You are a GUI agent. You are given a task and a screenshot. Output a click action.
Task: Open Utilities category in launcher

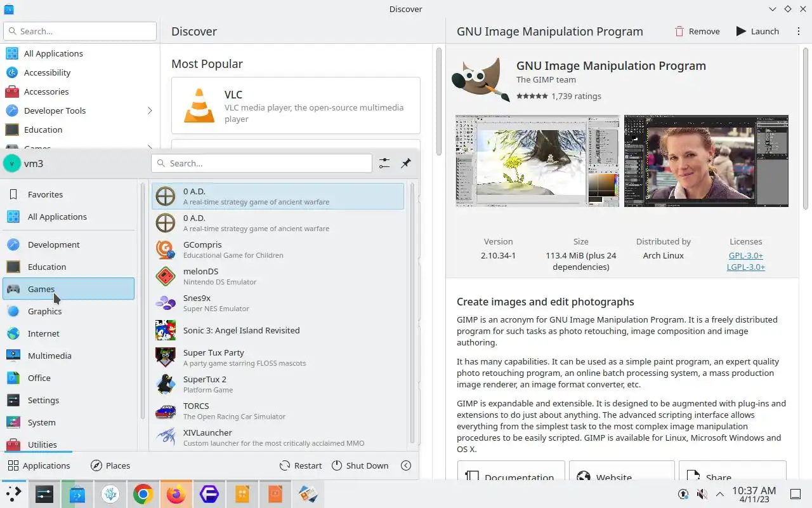(x=69, y=443)
